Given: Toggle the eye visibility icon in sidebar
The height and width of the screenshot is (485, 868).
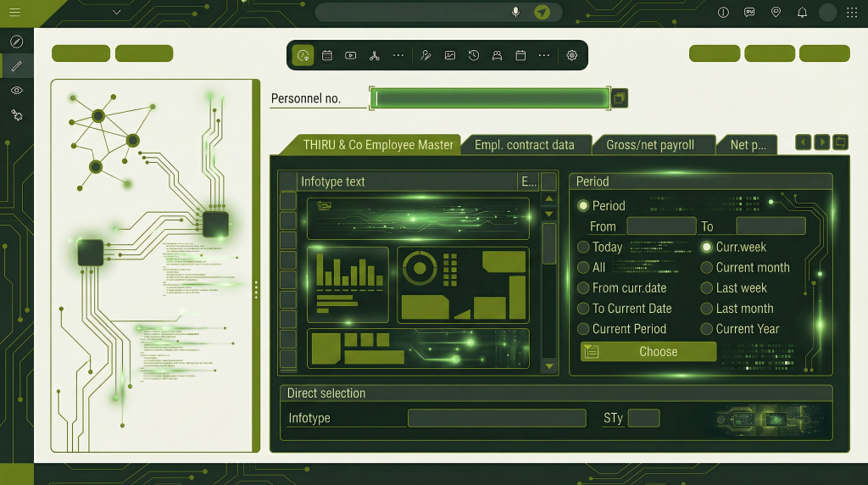Looking at the screenshot, I should [16, 90].
